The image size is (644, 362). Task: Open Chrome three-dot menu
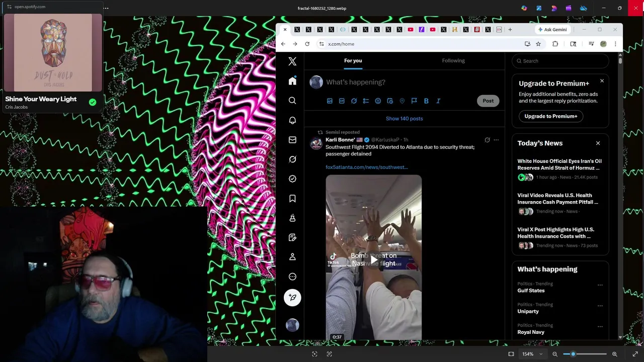tap(615, 44)
